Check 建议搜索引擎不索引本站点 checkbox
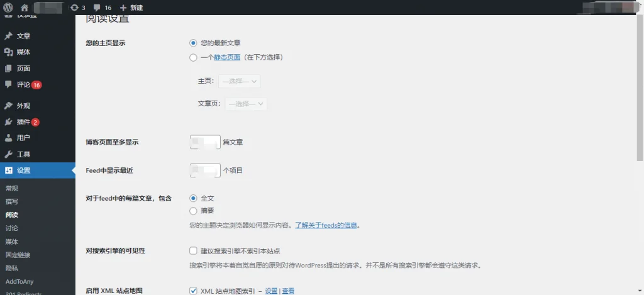Viewport: 644px width, 295px height. coord(193,250)
